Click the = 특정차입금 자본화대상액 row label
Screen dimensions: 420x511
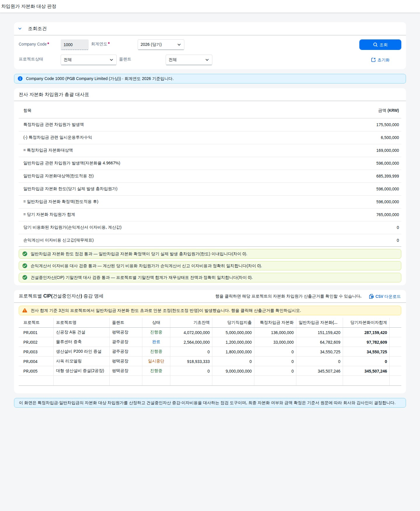pos(48,150)
